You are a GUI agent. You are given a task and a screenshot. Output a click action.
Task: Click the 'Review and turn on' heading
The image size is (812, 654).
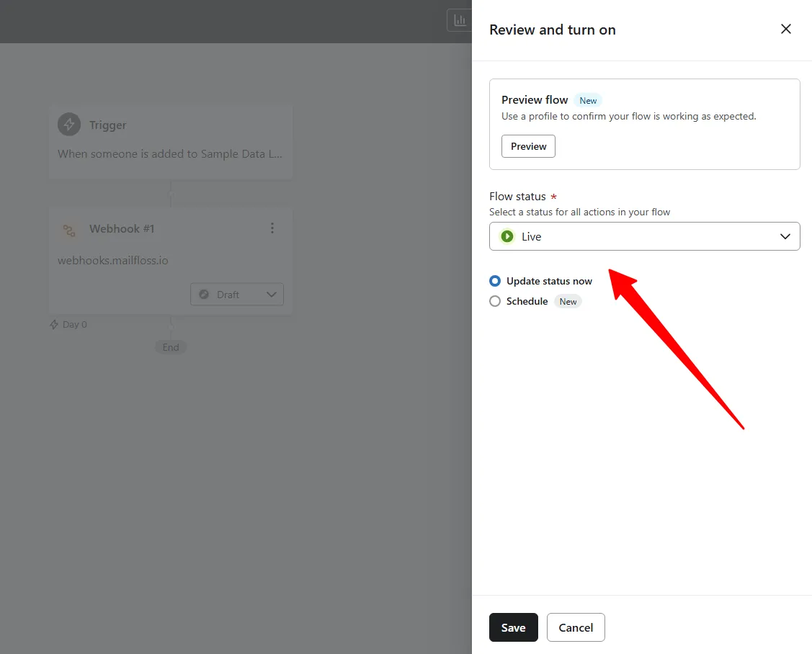coord(553,30)
